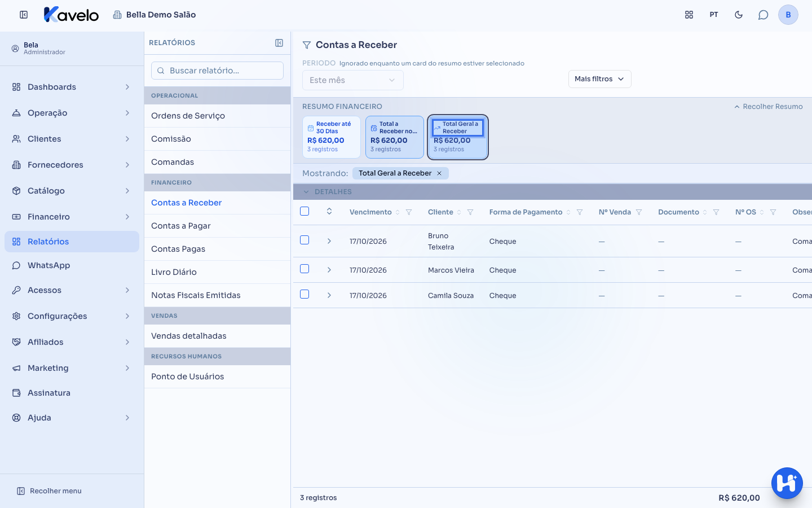The width and height of the screenshot is (812, 508).
Task: Open WhatsApp from the sidebar
Action: [72, 265]
